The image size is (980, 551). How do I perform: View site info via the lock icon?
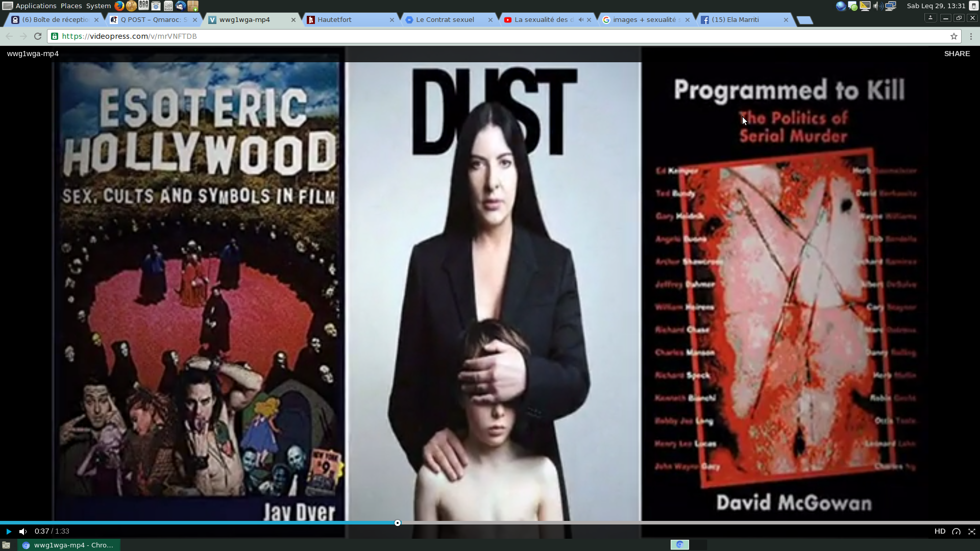[55, 36]
